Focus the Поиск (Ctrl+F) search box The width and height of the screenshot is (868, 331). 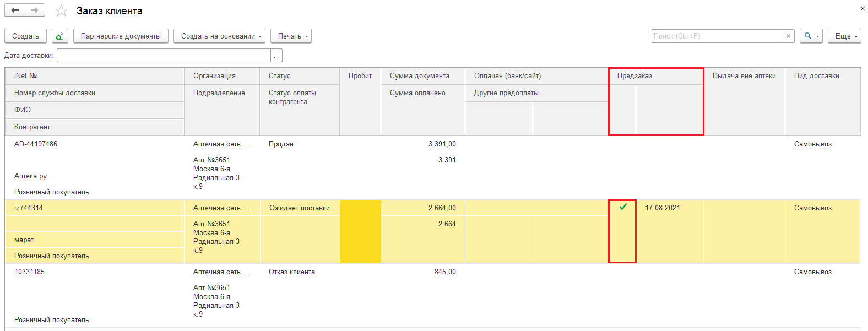[716, 36]
